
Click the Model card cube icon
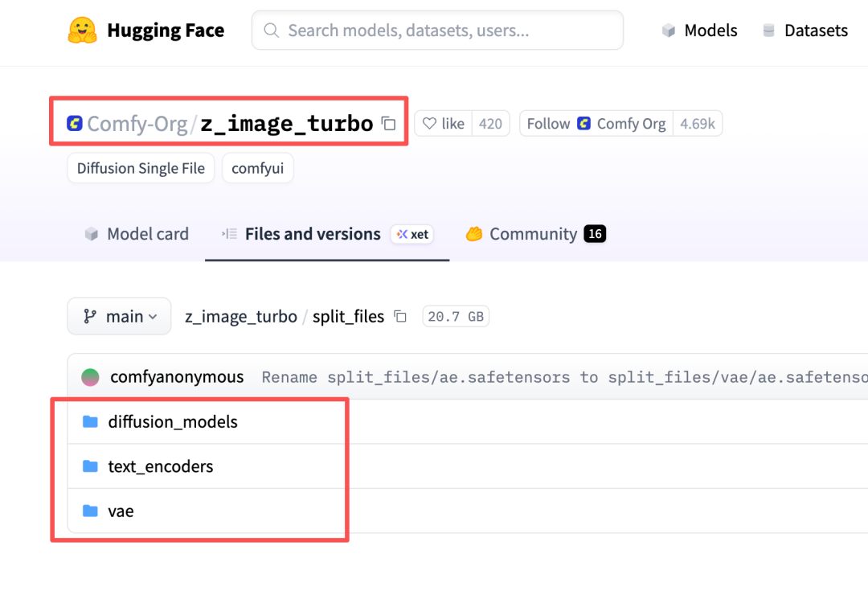92,234
